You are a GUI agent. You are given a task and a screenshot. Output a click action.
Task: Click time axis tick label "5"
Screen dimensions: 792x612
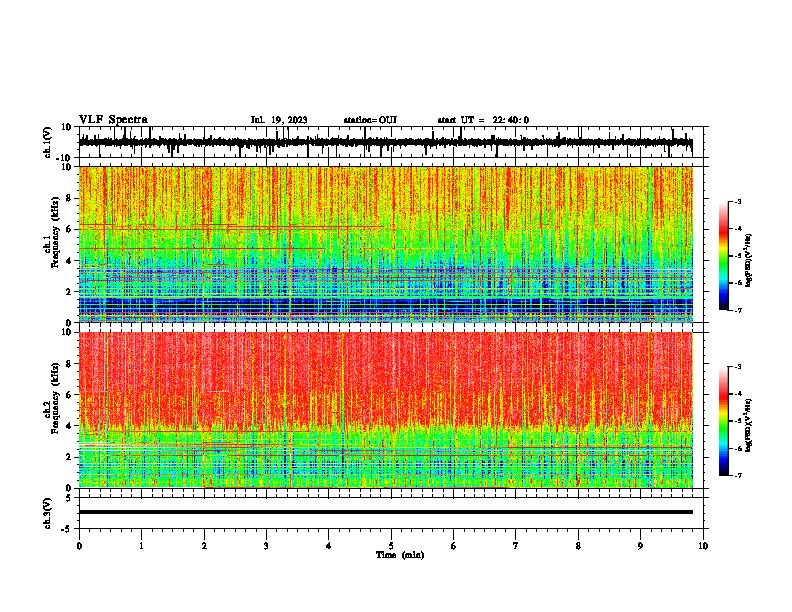[x=391, y=546]
